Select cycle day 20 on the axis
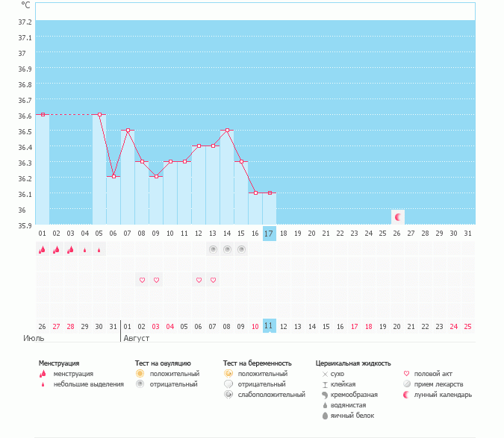 tap(312, 233)
